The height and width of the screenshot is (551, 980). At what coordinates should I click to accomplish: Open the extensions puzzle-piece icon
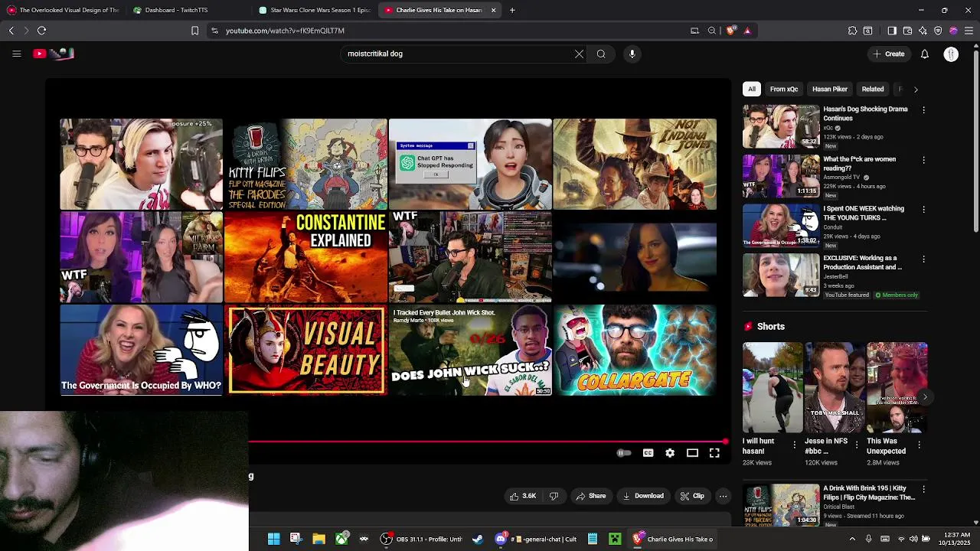click(852, 31)
